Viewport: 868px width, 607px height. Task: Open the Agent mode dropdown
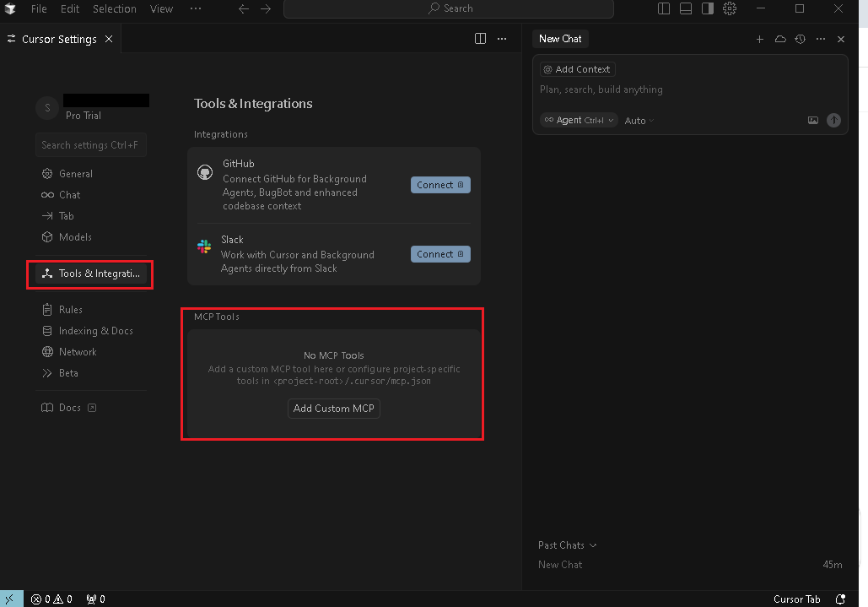(580, 121)
